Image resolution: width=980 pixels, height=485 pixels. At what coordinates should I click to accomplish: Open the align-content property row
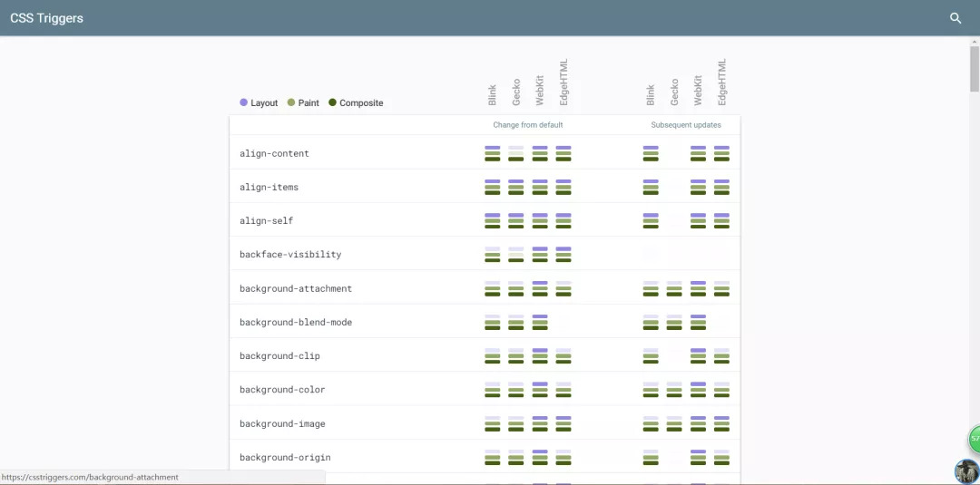(274, 153)
